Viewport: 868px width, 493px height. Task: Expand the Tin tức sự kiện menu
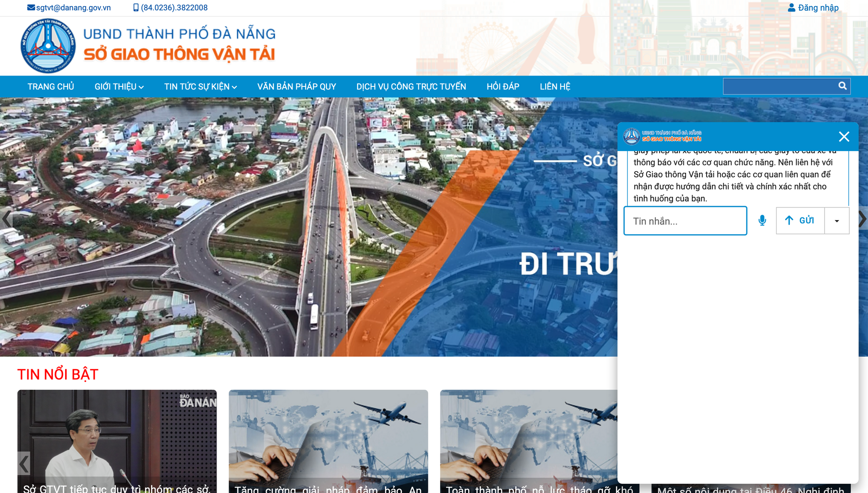[x=201, y=87]
